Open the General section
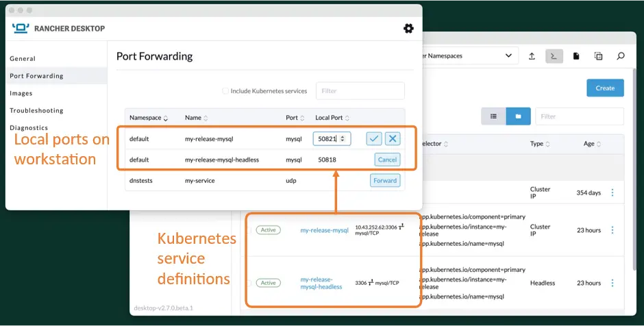This screenshot has height=326, width=644. (x=23, y=59)
